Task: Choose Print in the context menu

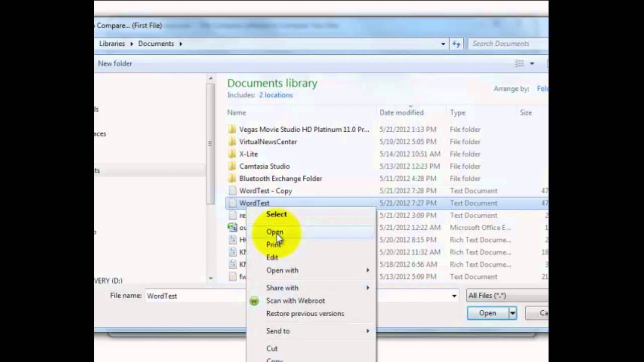Action: pyautogui.click(x=274, y=245)
